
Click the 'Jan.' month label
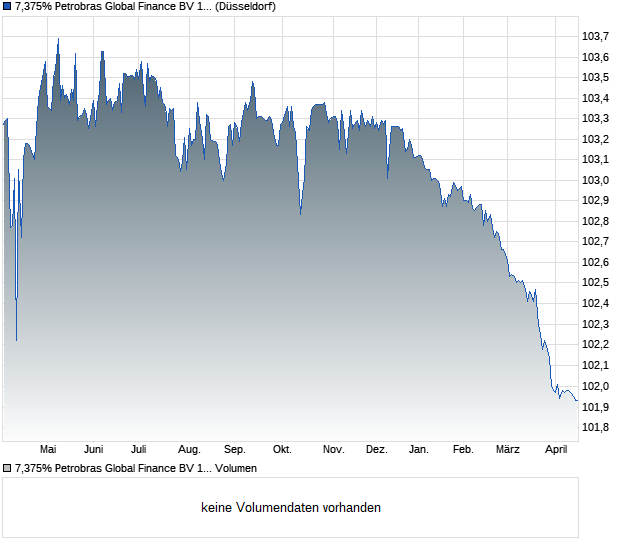point(418,450)
